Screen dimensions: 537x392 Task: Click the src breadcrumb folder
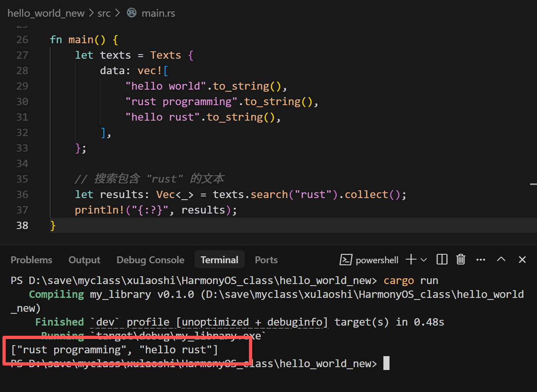(x=104, y=13)
